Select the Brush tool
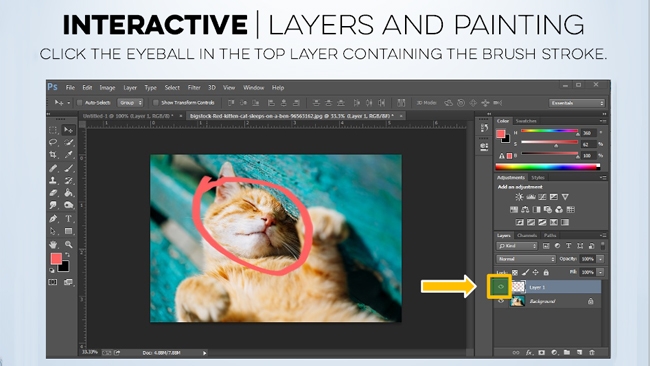This screenshot has width=650, height=366. click(x=68, y=168)
